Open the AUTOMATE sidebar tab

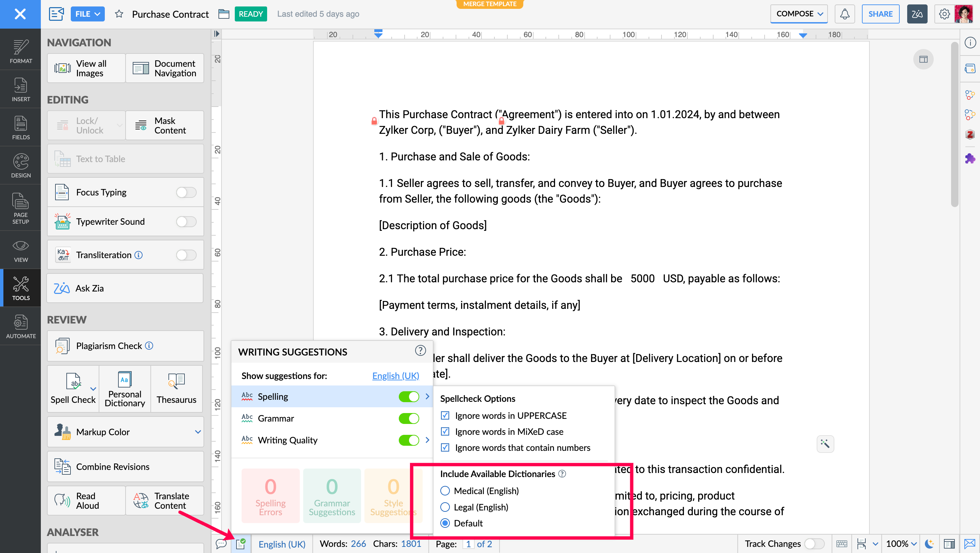[x=20, y=327]
